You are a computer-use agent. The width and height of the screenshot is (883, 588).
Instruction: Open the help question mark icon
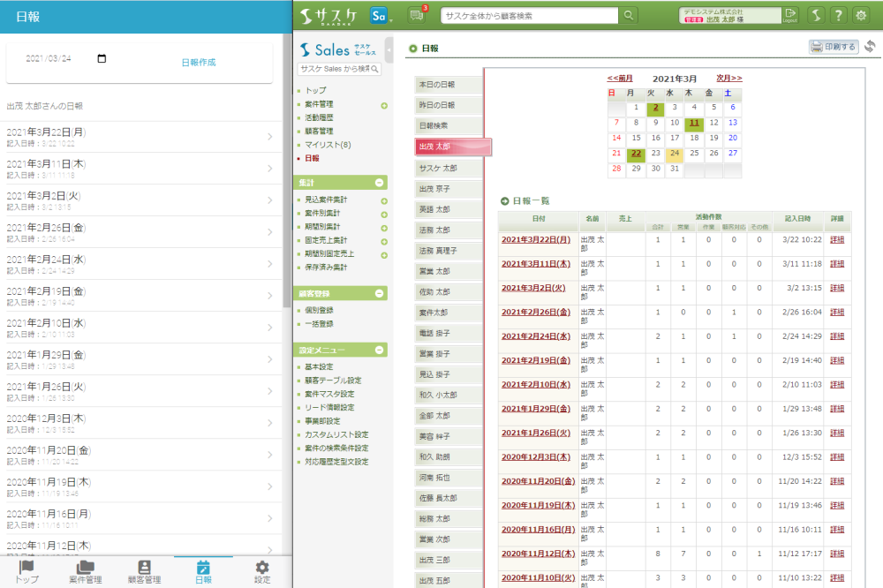pyautogui.click(x=838, y=15)
